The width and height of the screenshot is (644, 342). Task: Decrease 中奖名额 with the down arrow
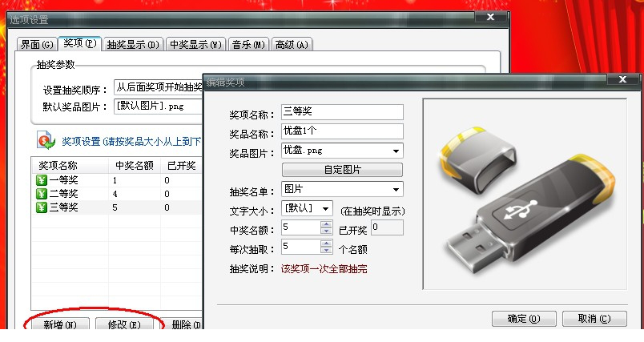point(327,231)
